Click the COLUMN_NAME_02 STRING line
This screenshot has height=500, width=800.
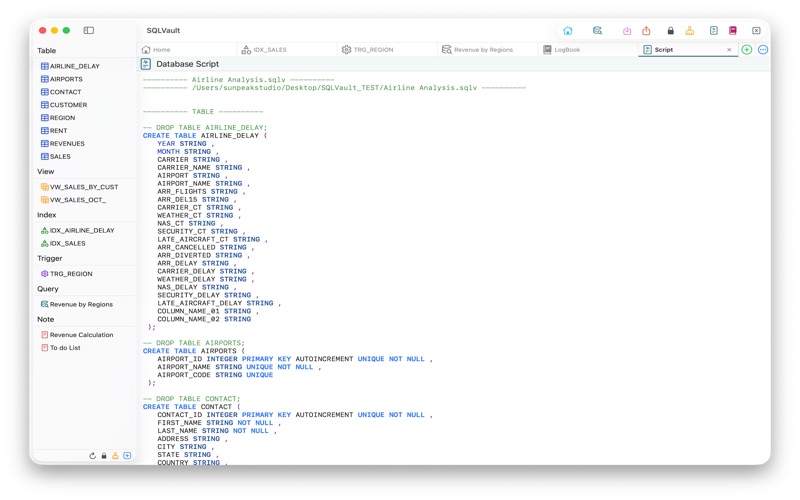[204, 319]
